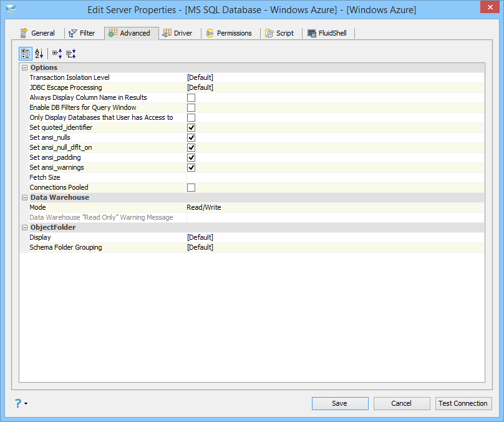This screenshot has width=504, height=422.
Task: Select the Schema Folder Grouping label
Action: 65,247
